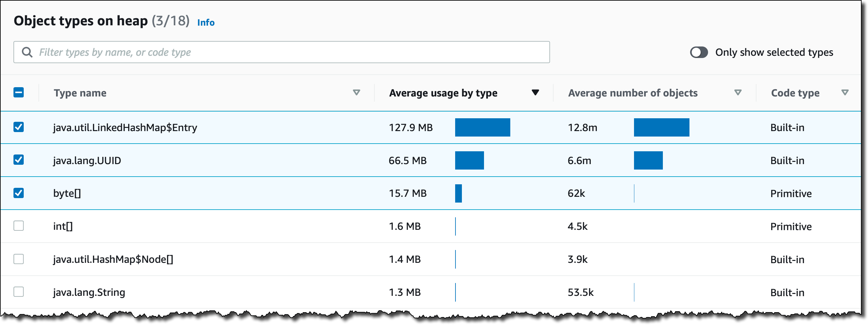The width and height of the screenshot is (868, 325).
Task: Select the java.util.LinkedHashMap$Entry type name
Action: coord(125,128)
